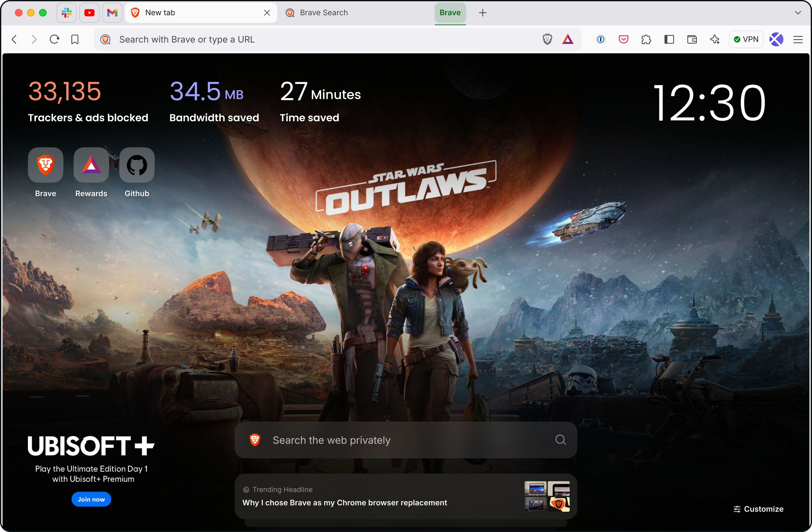Click the Search the web privately field
This screenshot has height=532, width=812.
(405, 440)
